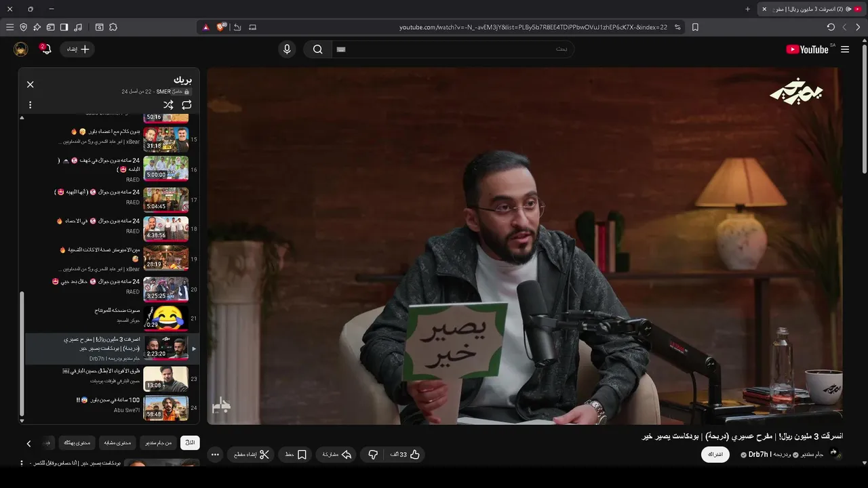Dislike the video

[x=373, y=455]
